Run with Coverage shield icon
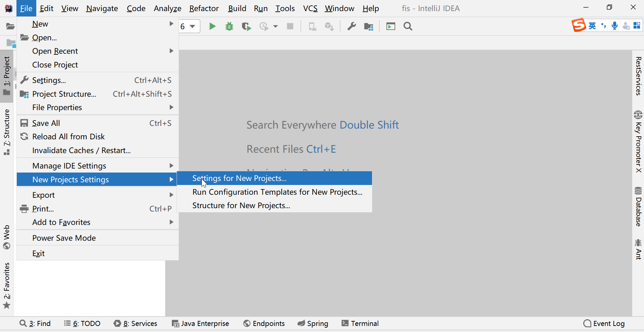Screen dimensions: 644x332 click(x=246, y=26)
